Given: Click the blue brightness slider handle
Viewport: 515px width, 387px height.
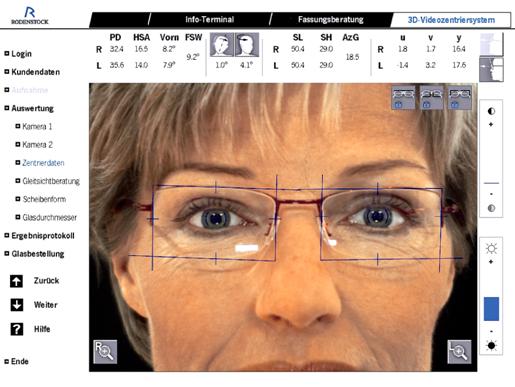Looking at the screenshot, I should point(491,309).
